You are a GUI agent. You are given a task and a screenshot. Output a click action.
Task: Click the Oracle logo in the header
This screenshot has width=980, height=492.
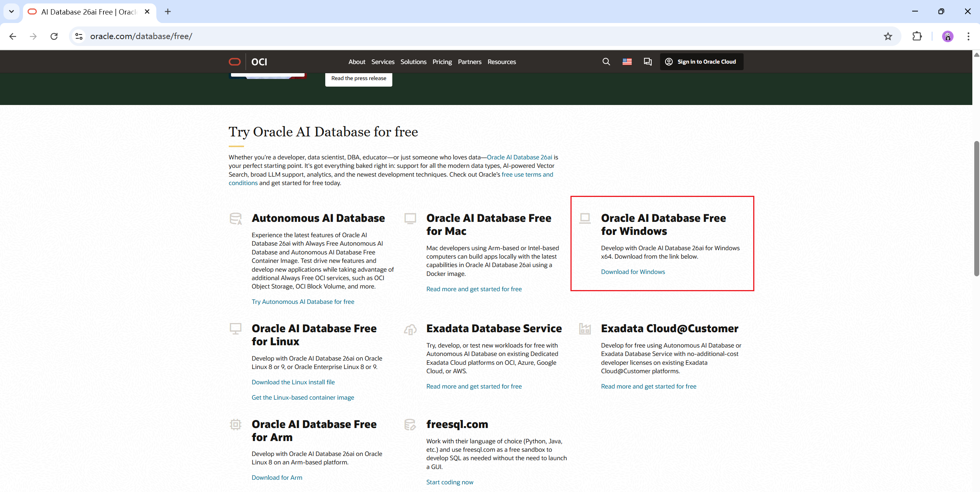pos(234,62)
